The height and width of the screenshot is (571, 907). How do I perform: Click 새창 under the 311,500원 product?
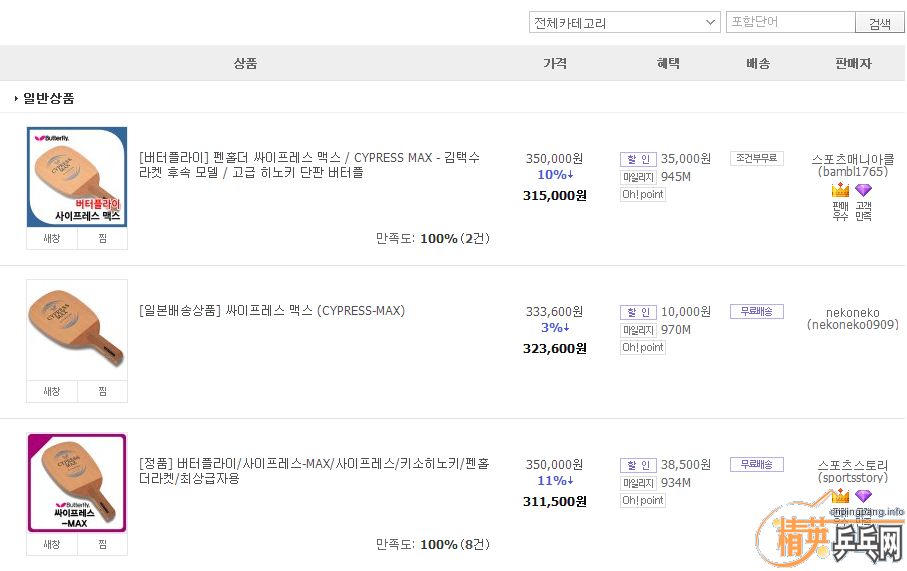pyautogui.click(x=52, y=544)
